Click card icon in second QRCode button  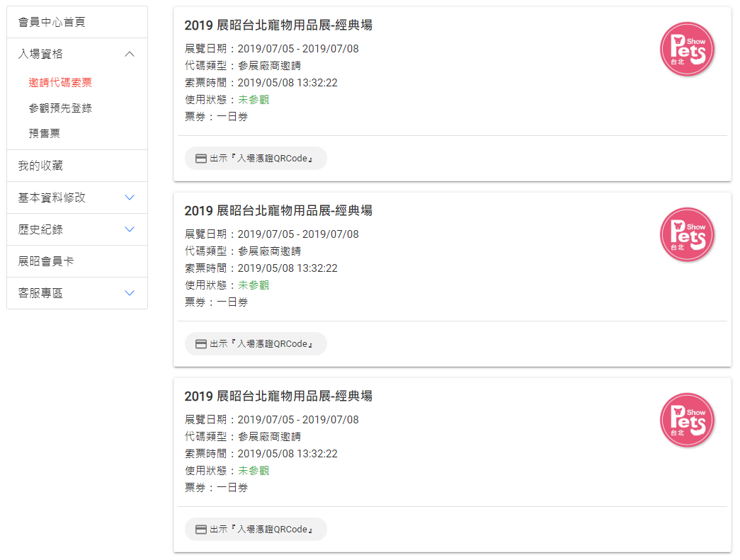[201, 344]
